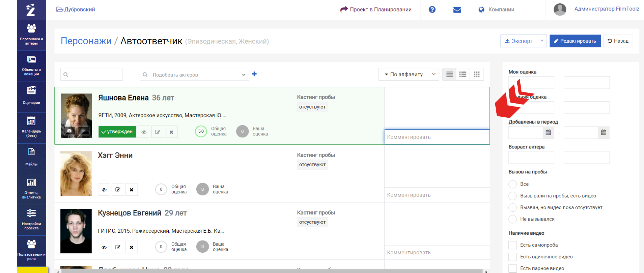This screenshot has height=273, width=644.
Task: Check Есть одиночное видео checkbox
Action: (513, 257)
